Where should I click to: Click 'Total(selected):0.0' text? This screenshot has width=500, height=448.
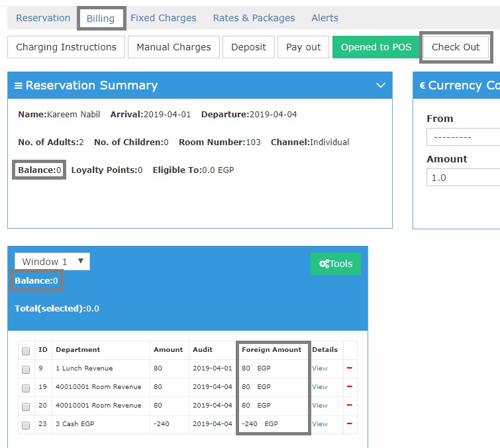(x=57, y=309)
